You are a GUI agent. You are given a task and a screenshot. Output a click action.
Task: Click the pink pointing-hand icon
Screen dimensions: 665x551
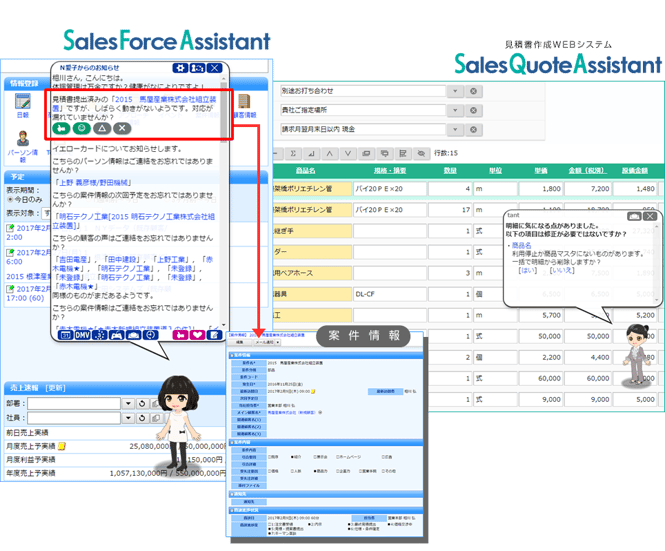[x=180, y=335]
